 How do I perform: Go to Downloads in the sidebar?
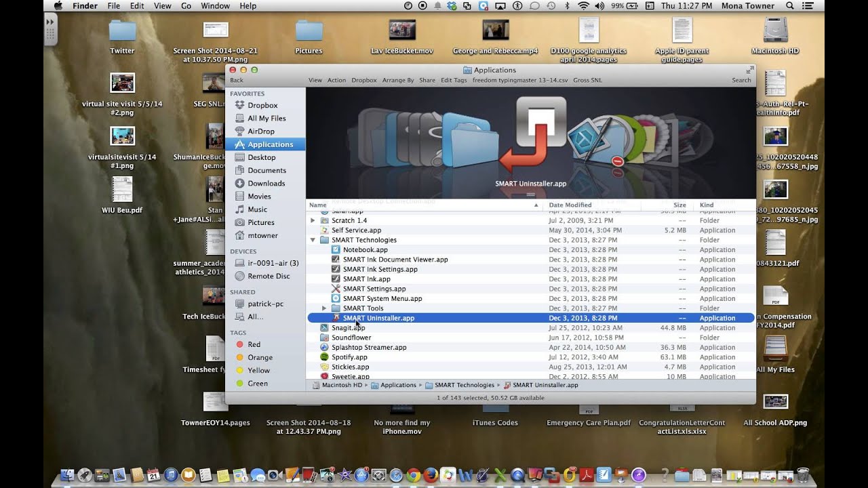click(x=266, y=183)
